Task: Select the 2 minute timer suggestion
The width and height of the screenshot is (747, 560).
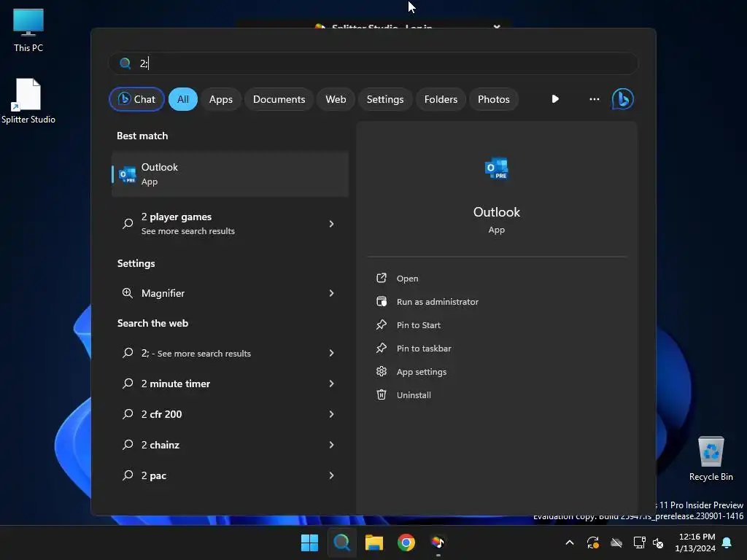Action: click(x=230, y=384)
